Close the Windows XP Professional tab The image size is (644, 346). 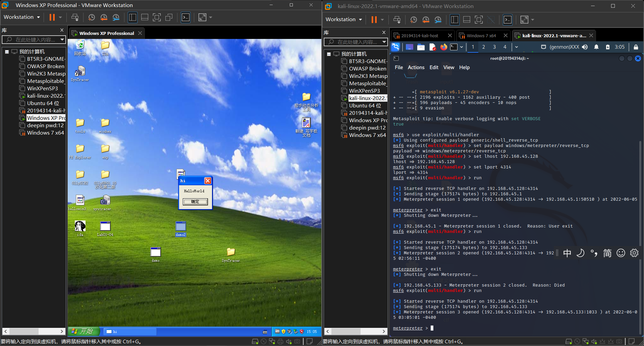140,33
